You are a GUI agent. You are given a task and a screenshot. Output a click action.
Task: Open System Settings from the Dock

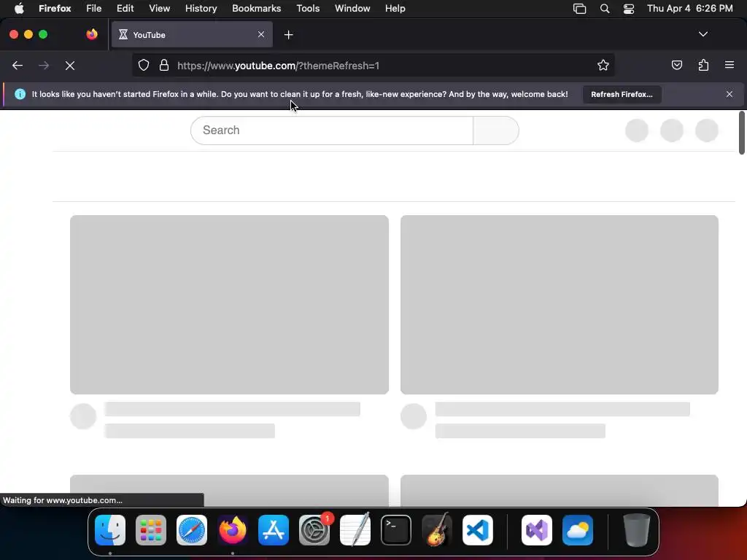[314, 530]
